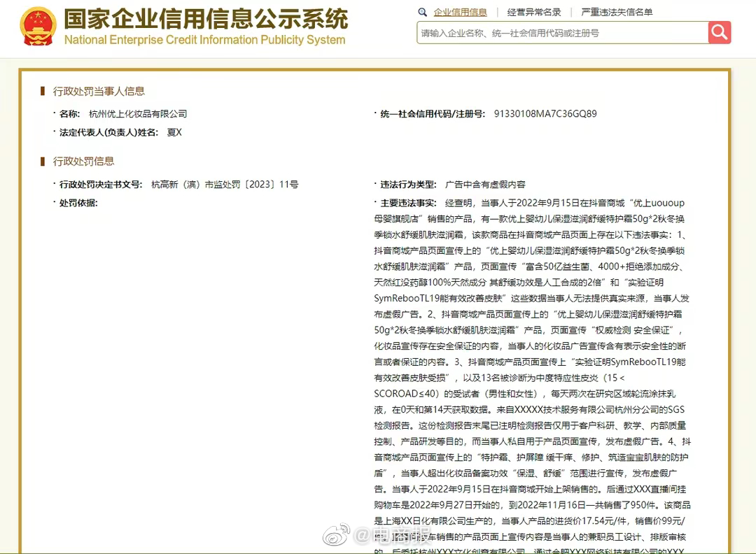Select company name 杭州优上化妆品有限公司
Viewport: 756px width, 554px height.
click(138, 114)
